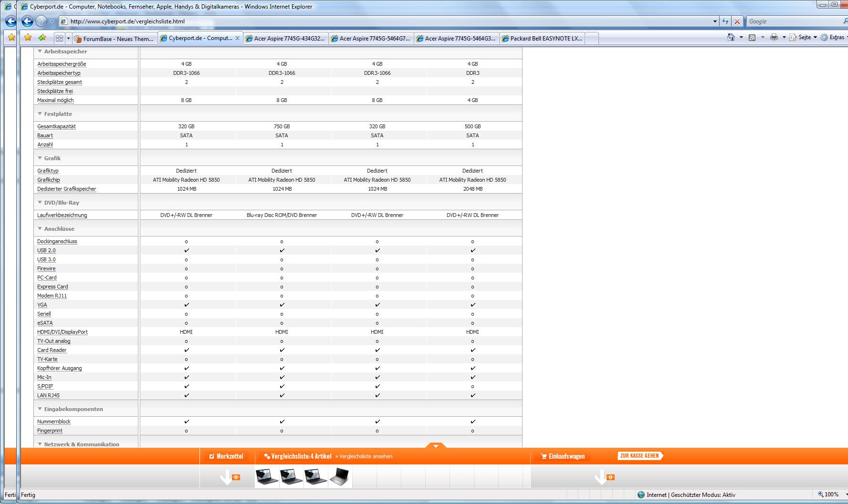The height and width of the screenshot is (504, 848).
Task: Select the third laptop thumbnail in Vergleichsliste
Action: tap(315, 477)
